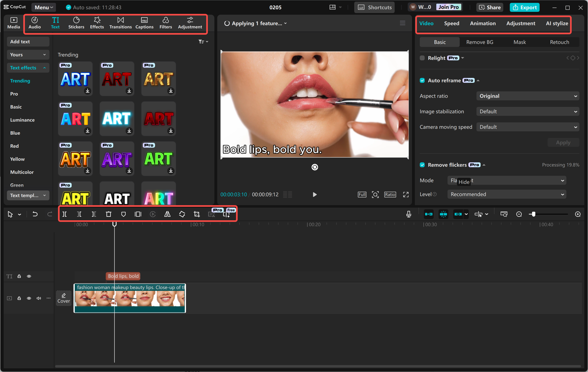Enable the Relight effect checkbox
Image resolution: width=588 pixels, height=372 pixels.
422,58
